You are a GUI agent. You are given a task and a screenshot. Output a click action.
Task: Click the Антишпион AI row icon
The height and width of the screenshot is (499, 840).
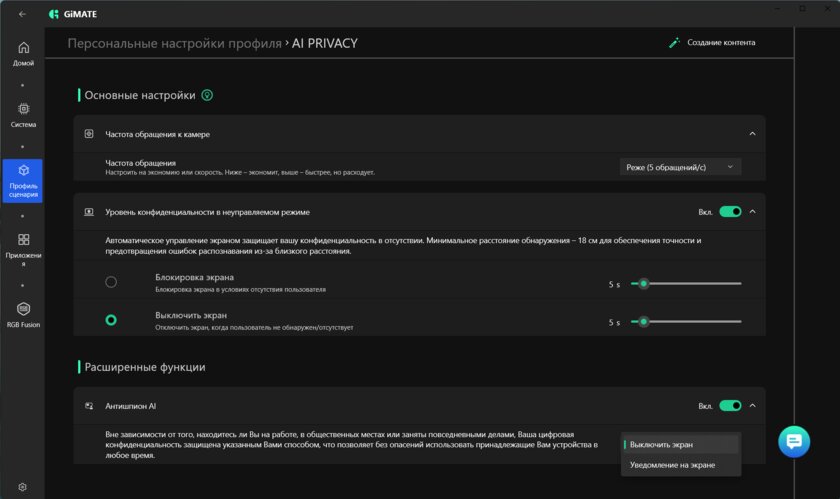(x=89, y=406)
